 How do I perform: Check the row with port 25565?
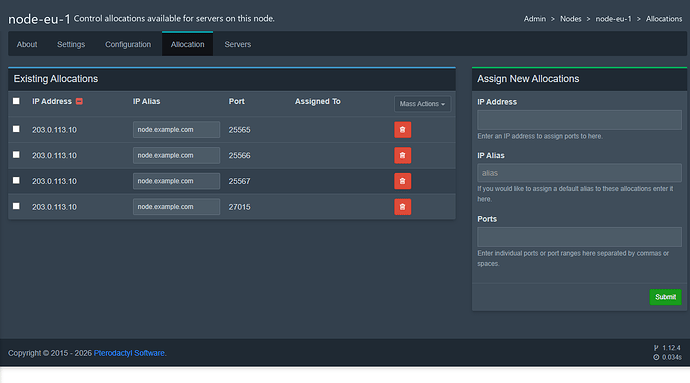(16, 129)
